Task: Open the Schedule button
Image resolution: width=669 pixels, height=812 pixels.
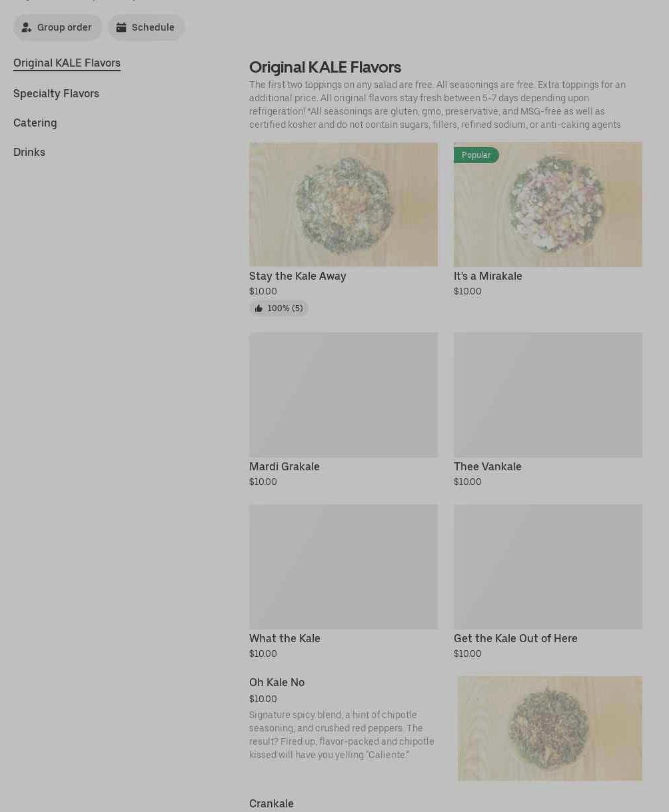Action: [147, 27]
